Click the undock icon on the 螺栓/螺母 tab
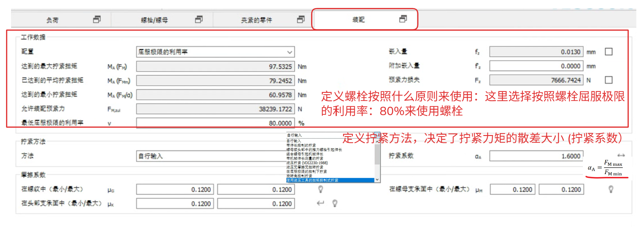This screenshot has width=644, height=246. click(199, 20)
